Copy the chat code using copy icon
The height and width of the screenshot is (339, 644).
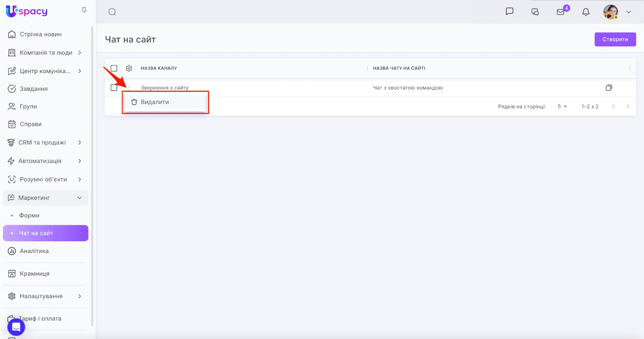click(609, 88)
